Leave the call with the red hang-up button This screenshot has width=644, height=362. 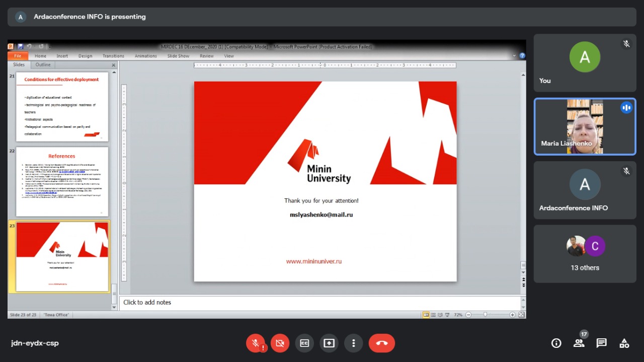382,343
